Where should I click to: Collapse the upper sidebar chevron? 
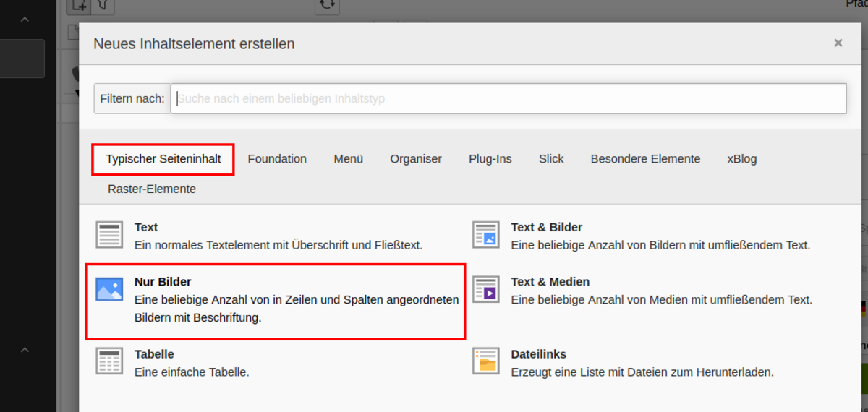click(25, 20)
